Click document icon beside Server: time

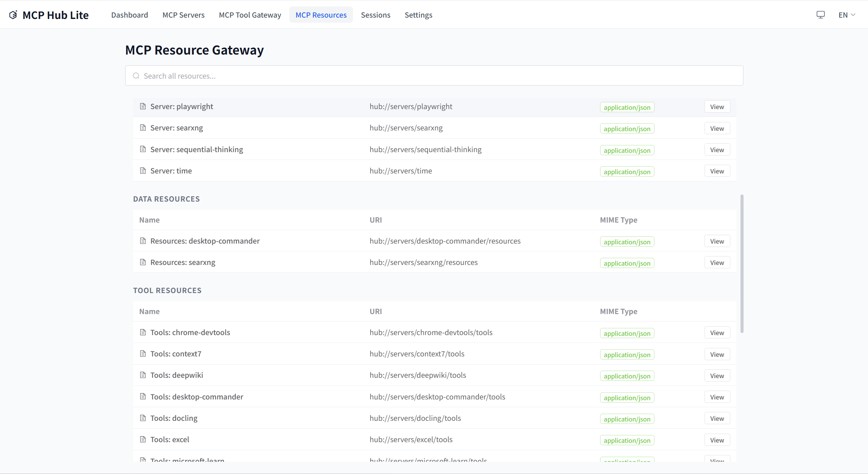[143, 171]
